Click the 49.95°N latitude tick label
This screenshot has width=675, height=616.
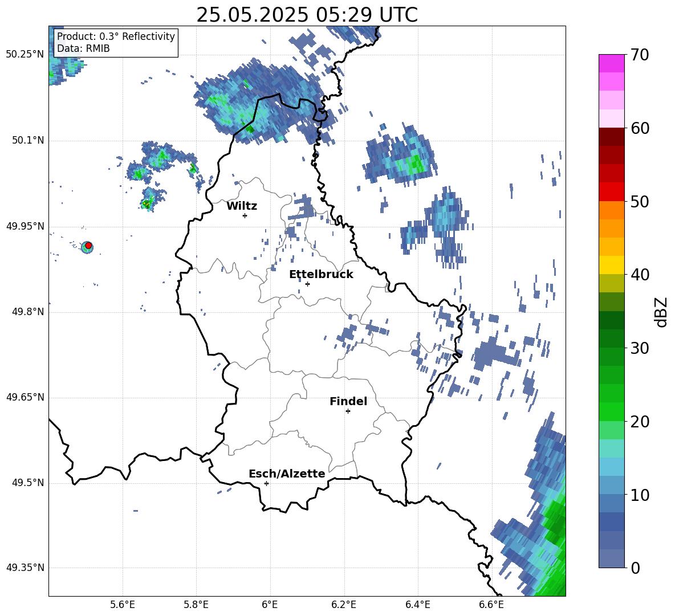point(25,226)
